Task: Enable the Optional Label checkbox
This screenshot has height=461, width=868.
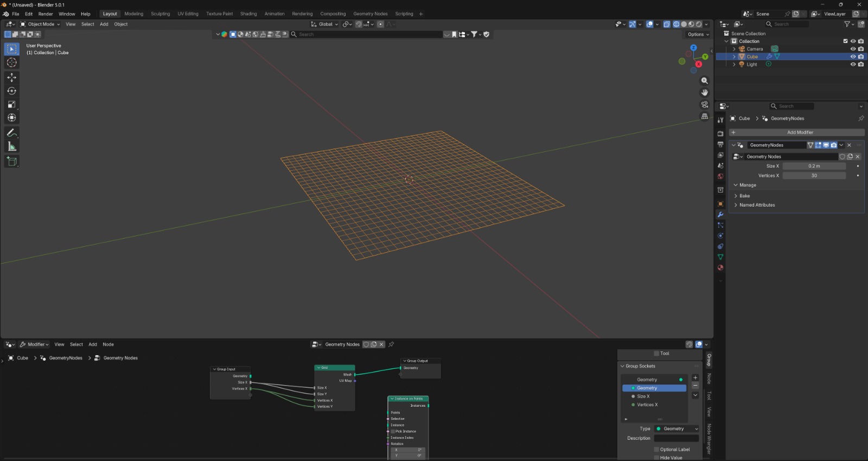Action: (656, 450)
